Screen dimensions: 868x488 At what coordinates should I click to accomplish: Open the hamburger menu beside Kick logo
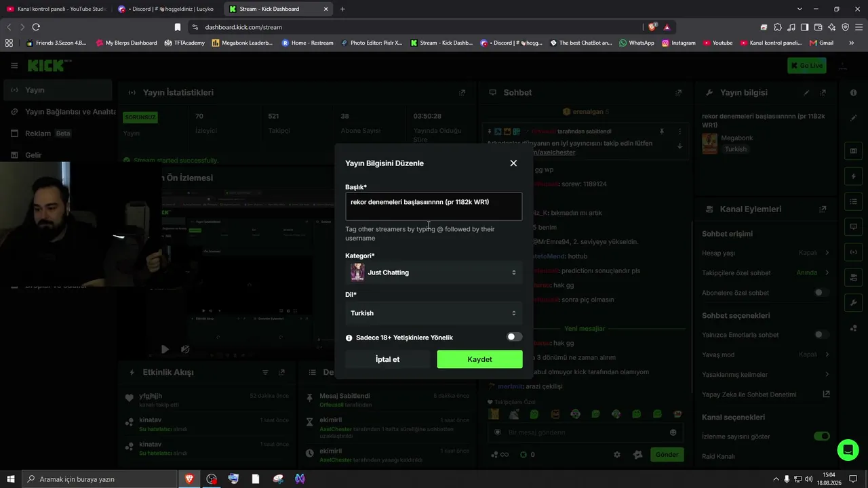pyautogui.click(x=14, y=66)
